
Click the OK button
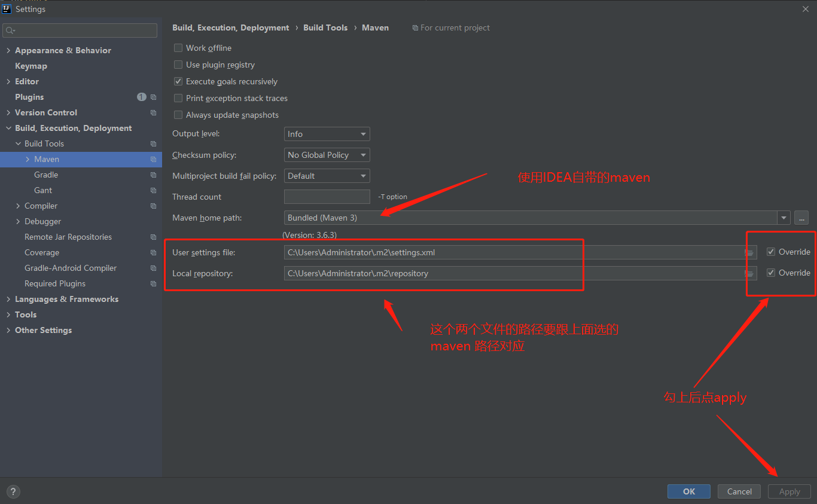pos(689,491)
